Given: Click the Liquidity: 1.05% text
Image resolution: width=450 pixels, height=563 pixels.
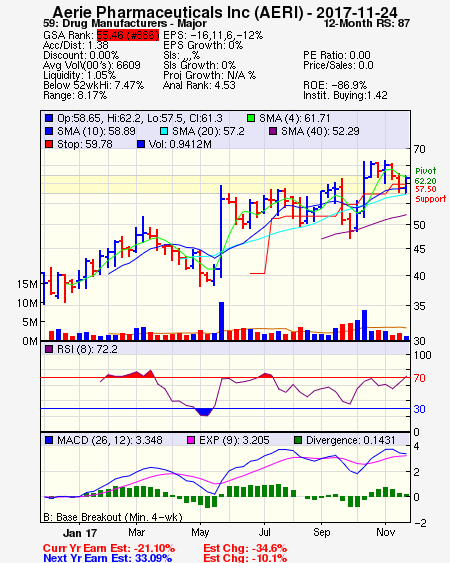Looking at the screenshot, I should tap(79, 75).
